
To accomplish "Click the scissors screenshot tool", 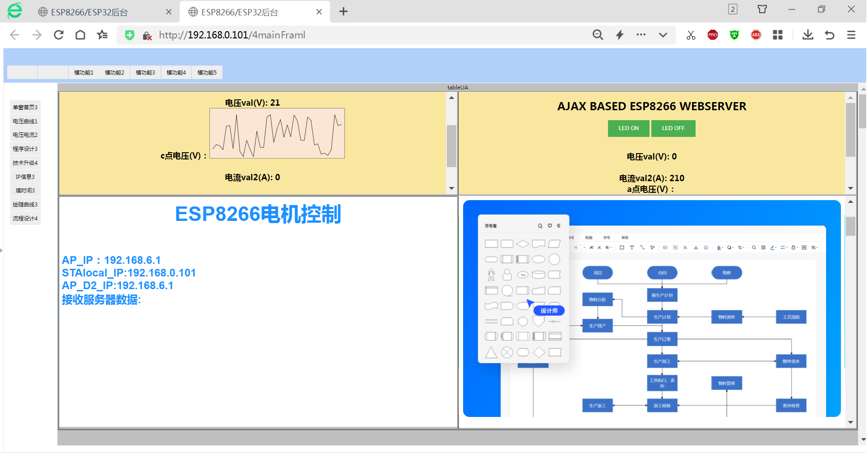I will click(691, 35).
